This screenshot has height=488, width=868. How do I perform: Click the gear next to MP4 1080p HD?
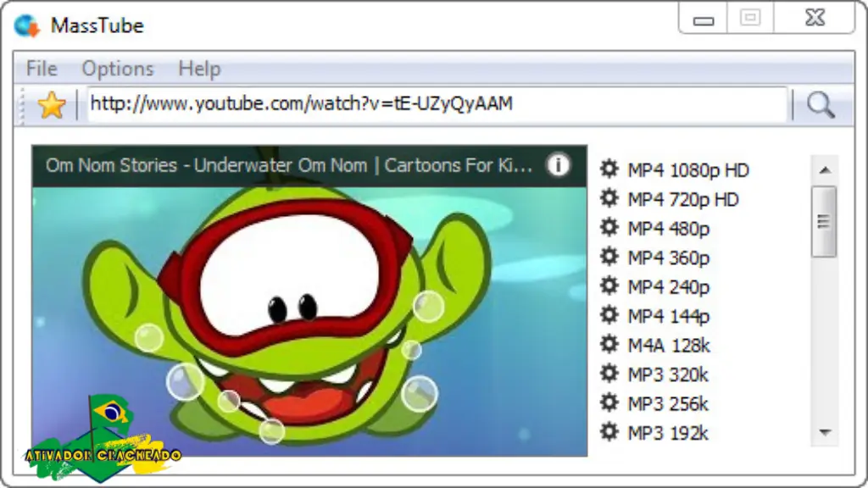tap(609, 169)
